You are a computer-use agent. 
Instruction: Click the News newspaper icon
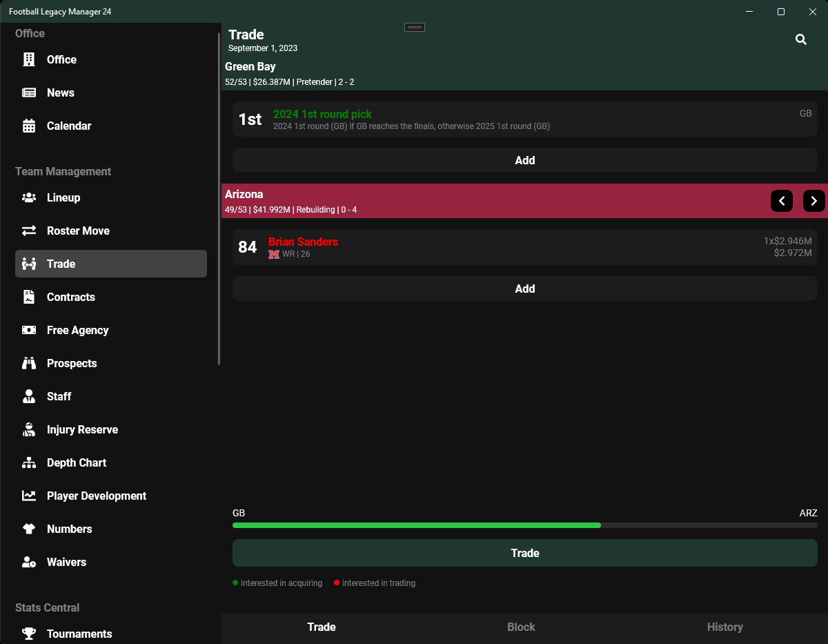(x=29, y=92)
